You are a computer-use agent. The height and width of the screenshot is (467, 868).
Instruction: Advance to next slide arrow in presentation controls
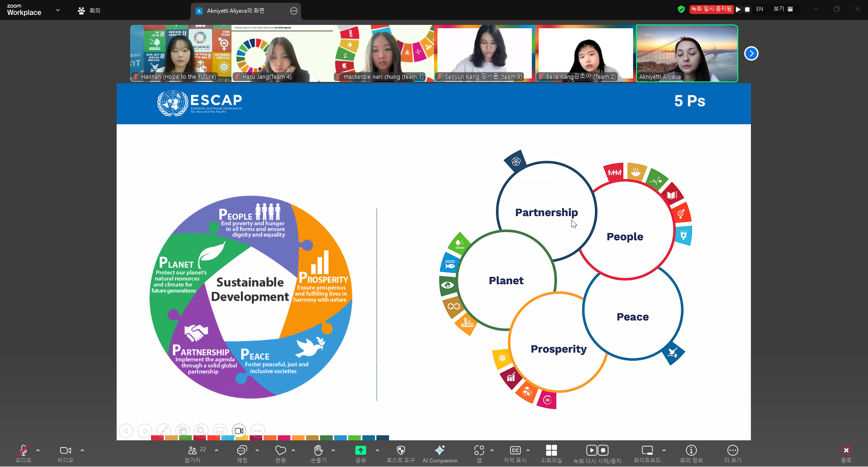click(x=145, y=431)
